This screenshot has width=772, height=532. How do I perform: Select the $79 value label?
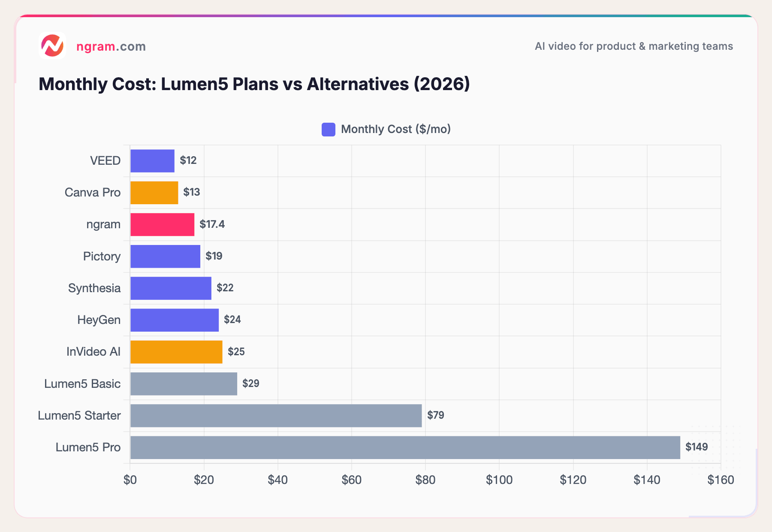[435, 415]
